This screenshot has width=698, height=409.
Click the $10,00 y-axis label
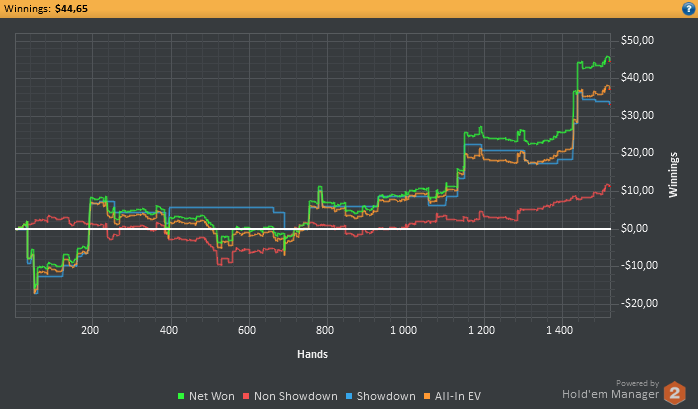[637, 190]
